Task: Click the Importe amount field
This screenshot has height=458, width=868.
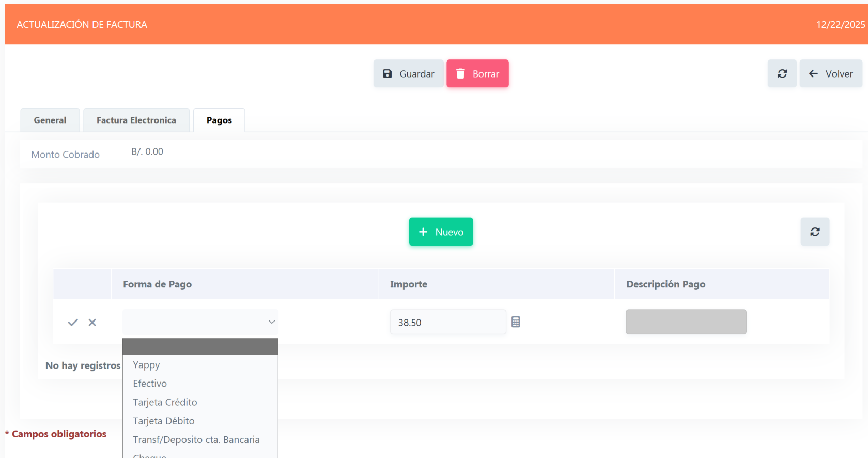Action: (447, 323)
